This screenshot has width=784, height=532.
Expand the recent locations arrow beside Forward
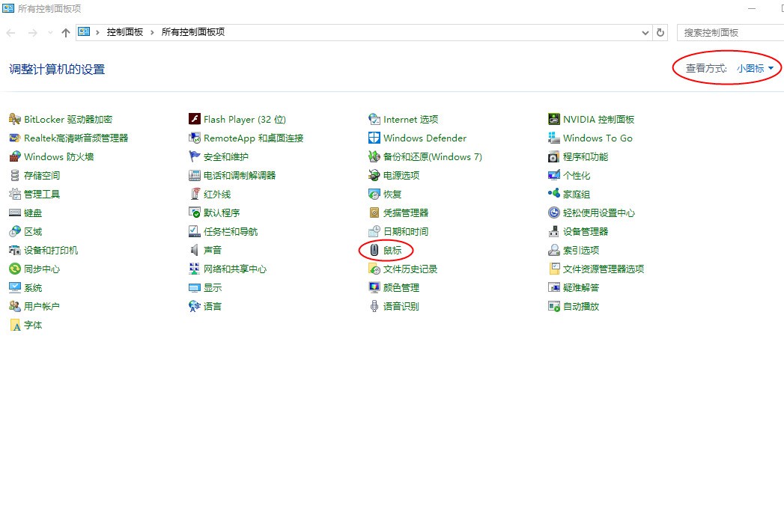tap(50, 33)
